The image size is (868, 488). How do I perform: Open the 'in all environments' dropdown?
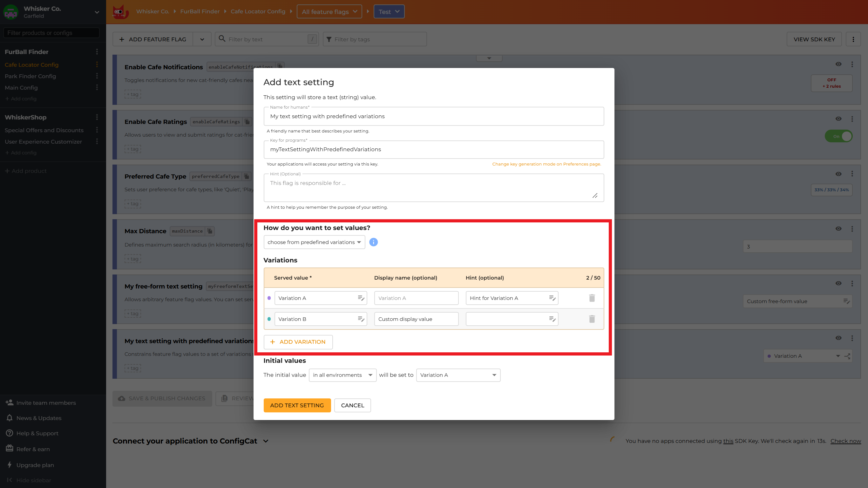[x=342, y=375]
